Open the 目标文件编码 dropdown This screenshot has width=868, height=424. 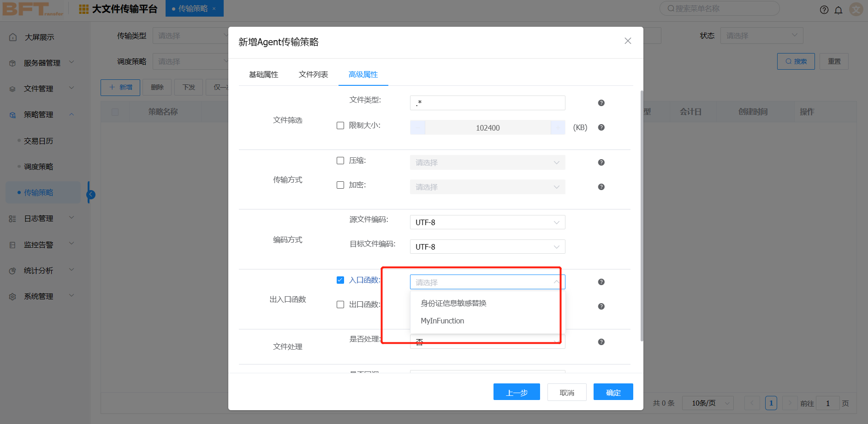[488, 247]
